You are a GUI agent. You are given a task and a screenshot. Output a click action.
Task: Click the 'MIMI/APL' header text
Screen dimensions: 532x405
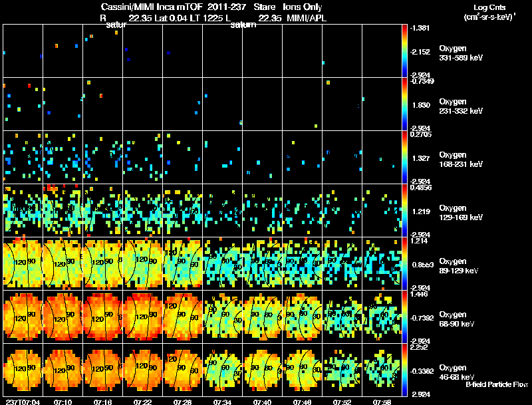tap(307, 18)
